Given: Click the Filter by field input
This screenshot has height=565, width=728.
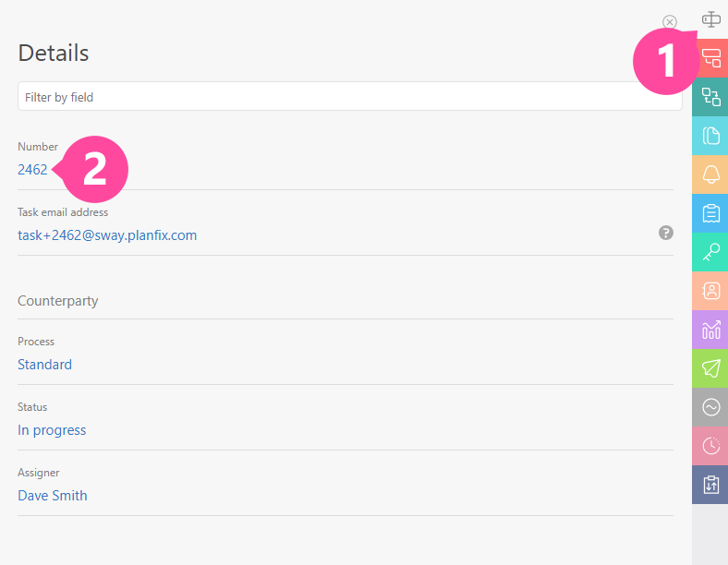Looking at the screenshot, I should point(349,97).
